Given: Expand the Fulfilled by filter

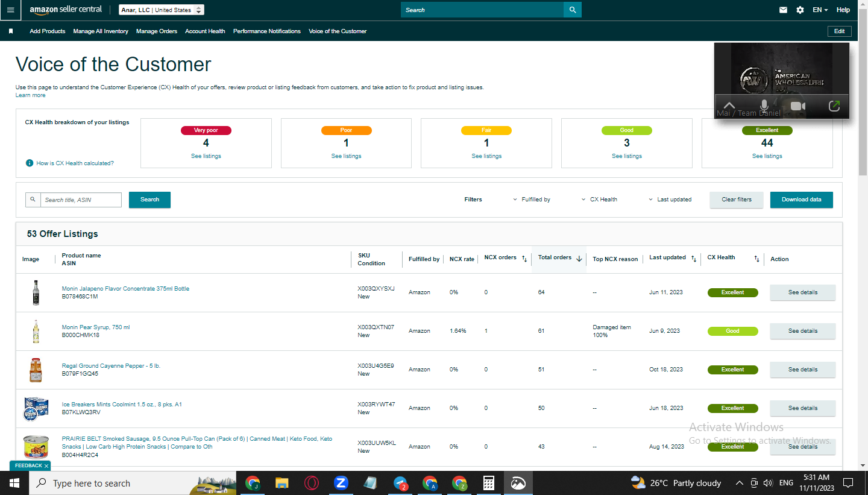Looking at the screenshot, I should pyautogui.click(x=532, y=200).
